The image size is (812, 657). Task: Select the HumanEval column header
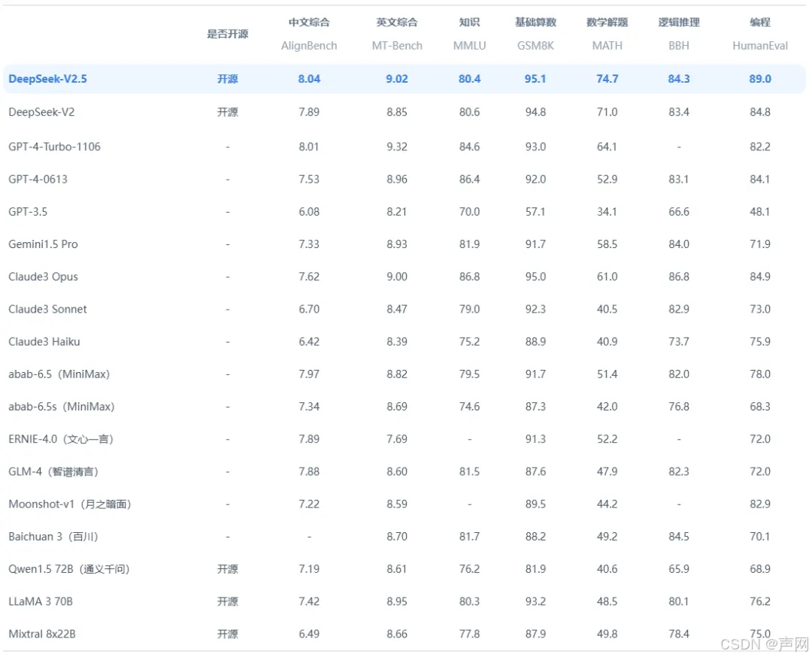tap(760, 46)
